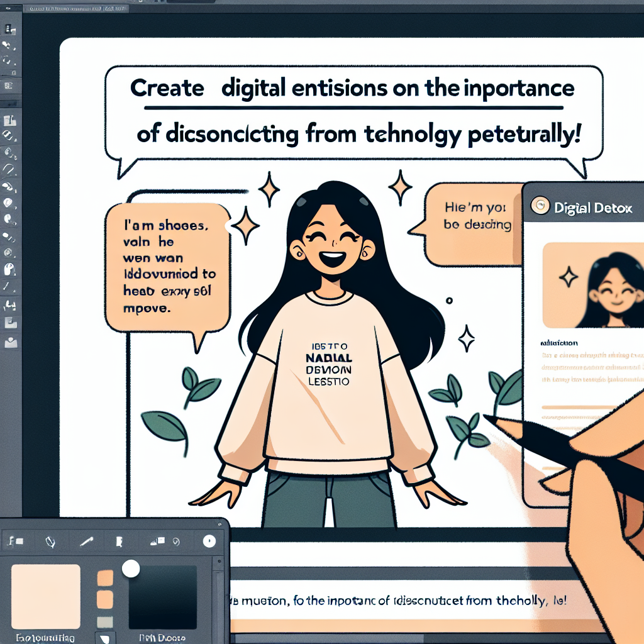Select the text 'f' tool in bottom panel
644x644 pixels.
pyautogui.click(x=16, y=541)
